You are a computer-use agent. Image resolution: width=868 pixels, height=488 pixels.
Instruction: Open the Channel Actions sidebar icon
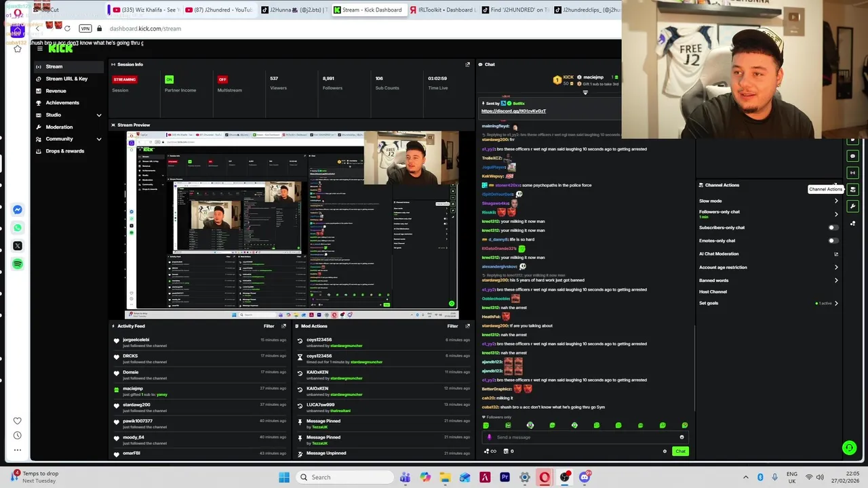[852, 190]
